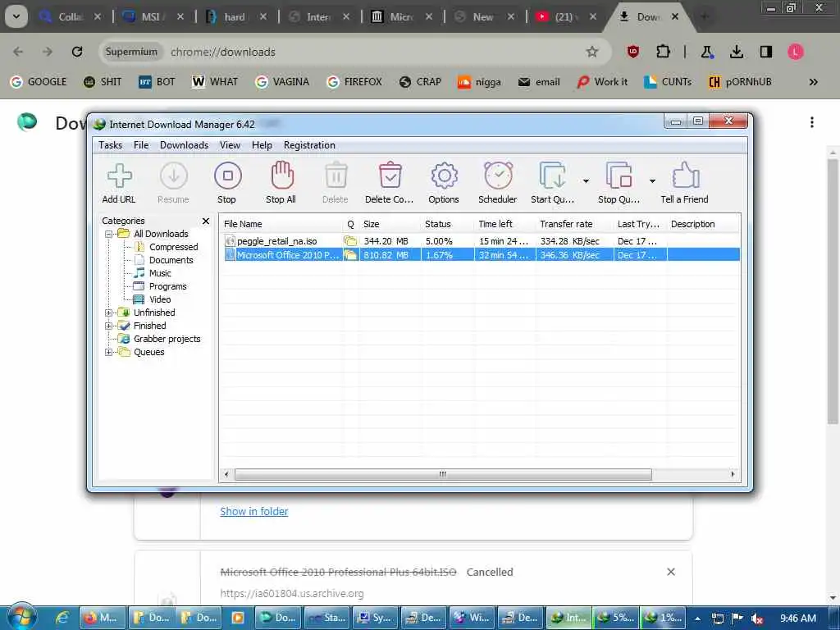Click the ia601804.us.archive.org download URL

(x=292, y=594)
